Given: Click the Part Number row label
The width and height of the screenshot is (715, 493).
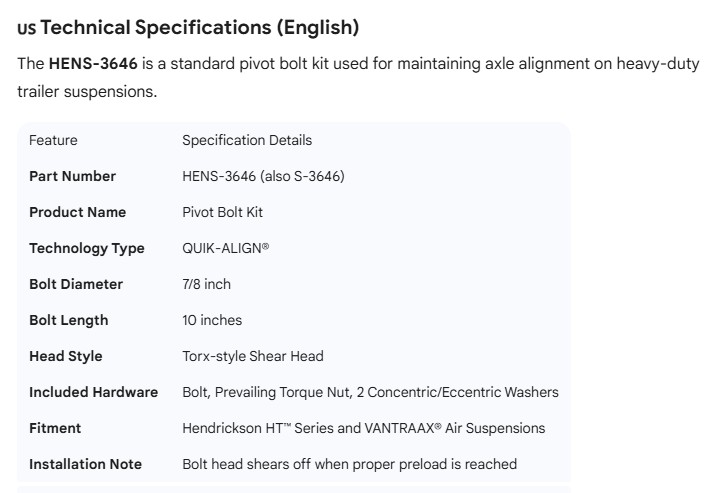Looking at the screenshot, I should [x=72, y=176].
